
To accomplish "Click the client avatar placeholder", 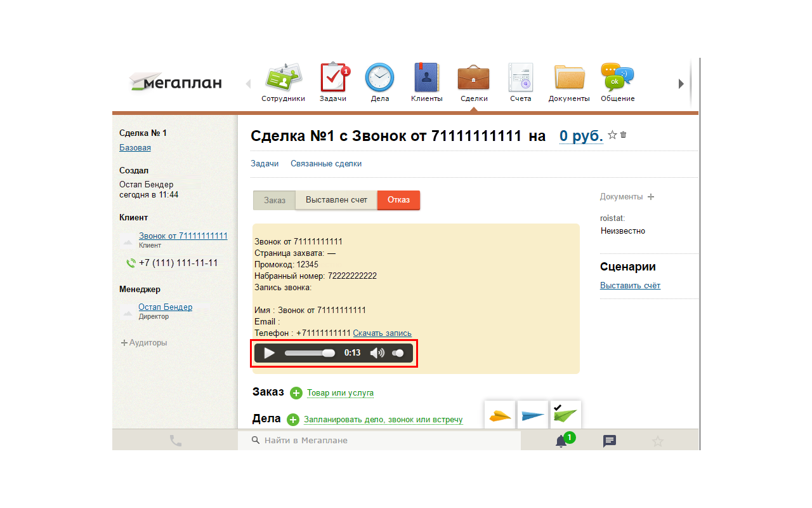I will coord(128,239).
